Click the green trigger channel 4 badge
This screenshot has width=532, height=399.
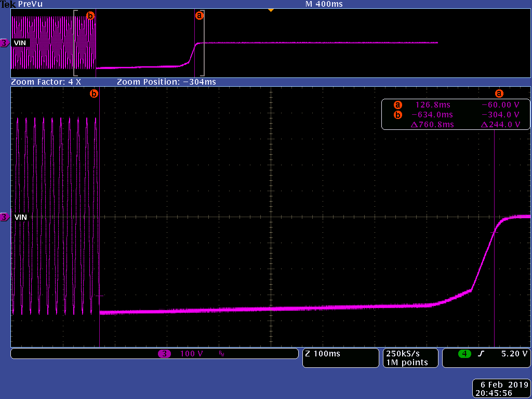464,354
